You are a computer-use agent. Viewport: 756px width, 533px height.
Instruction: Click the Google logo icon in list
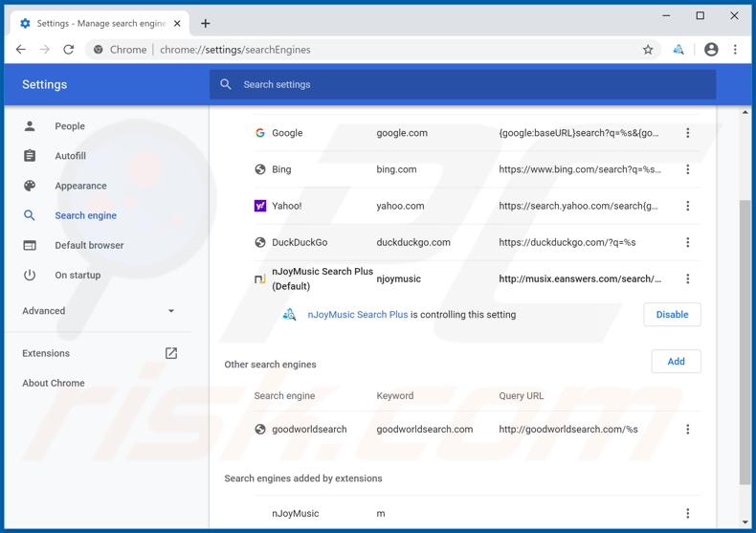[x=260, y=132]
